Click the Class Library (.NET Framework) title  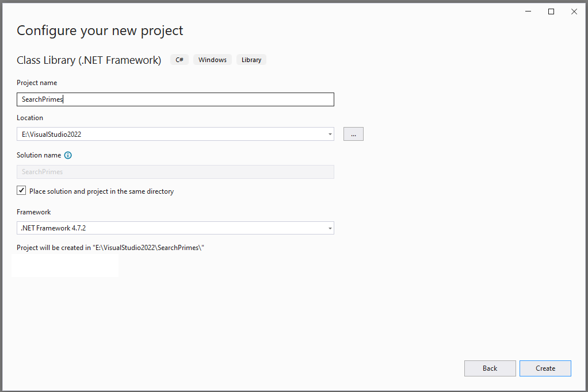tap(89, 60)
